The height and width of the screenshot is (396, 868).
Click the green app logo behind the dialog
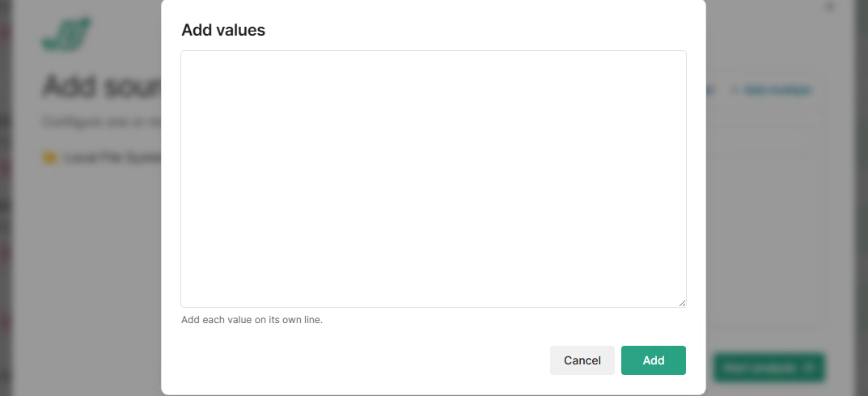[66, 34]
